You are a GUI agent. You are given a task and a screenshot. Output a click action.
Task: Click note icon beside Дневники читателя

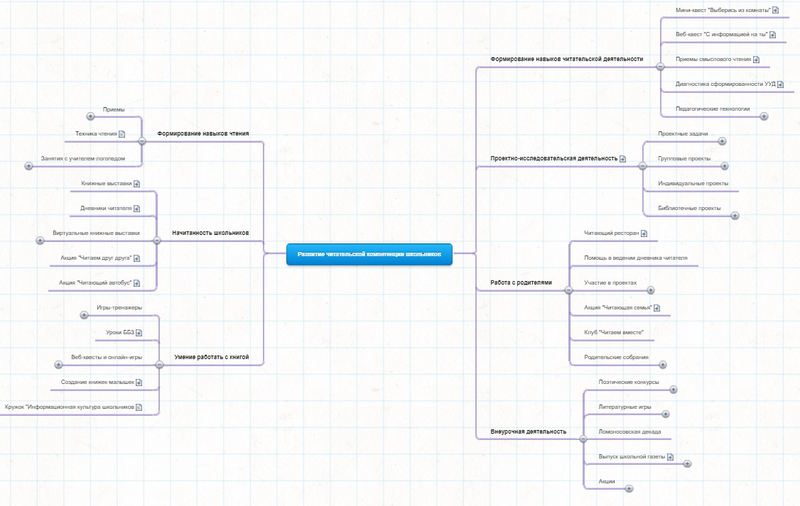pyautogui.click(x=137, y=209)
